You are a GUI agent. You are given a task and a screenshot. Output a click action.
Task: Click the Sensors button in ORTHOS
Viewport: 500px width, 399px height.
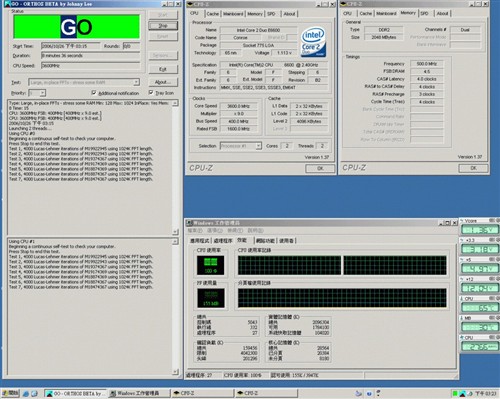pos(163,55)
